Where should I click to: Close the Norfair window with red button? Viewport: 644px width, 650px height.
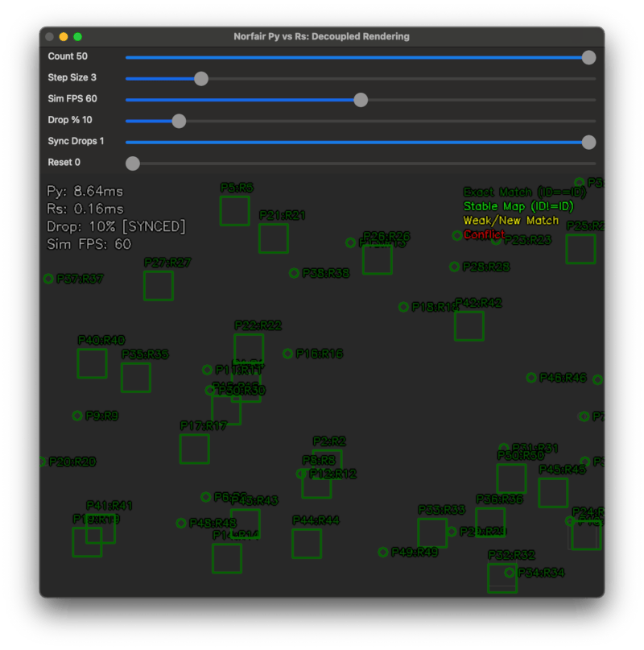coord(50,37)
